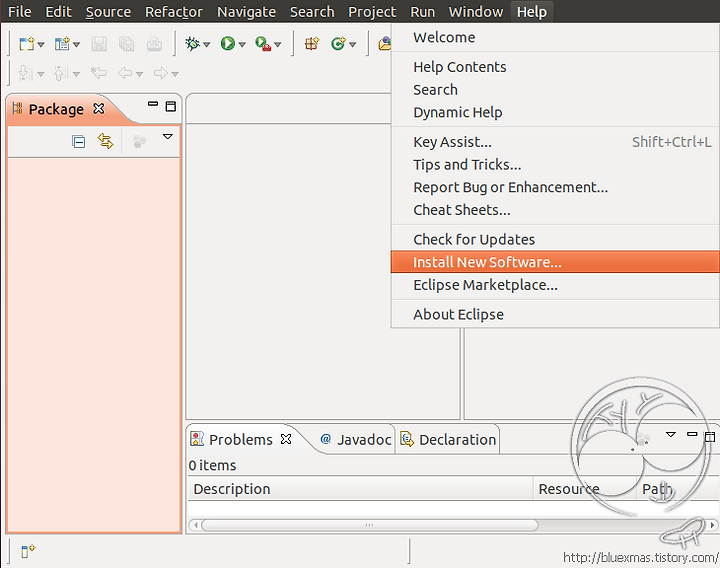Select Tips and Tricks... menu item
Screen dimensions: 720x568
coord(555,165)
